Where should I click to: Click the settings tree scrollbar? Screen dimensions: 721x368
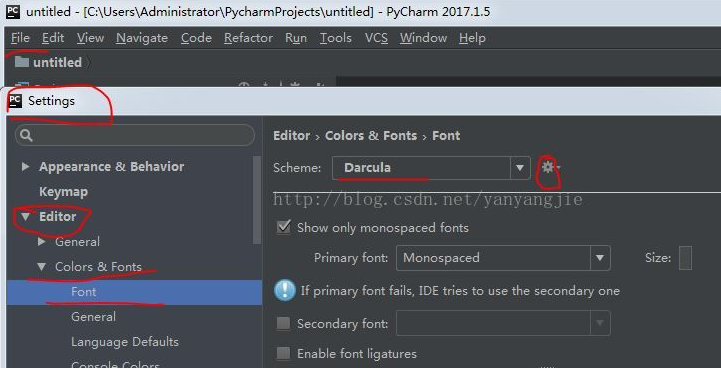tap(257, 200)
